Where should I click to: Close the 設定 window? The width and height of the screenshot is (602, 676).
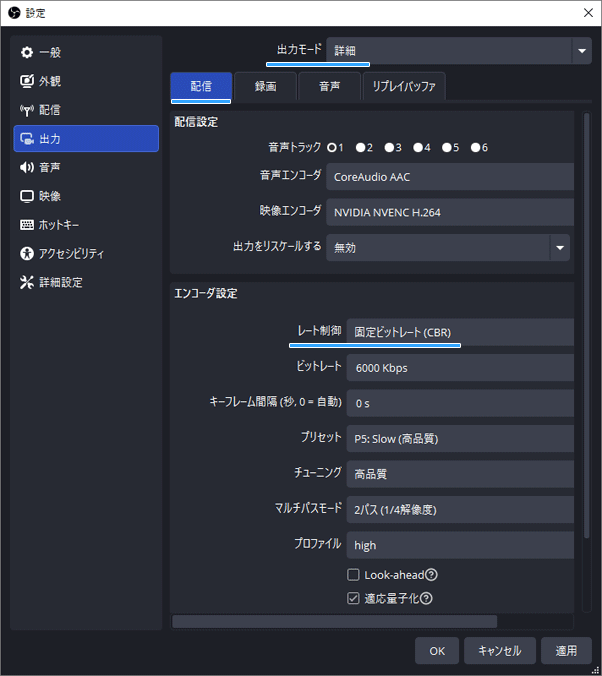[588, 13]
